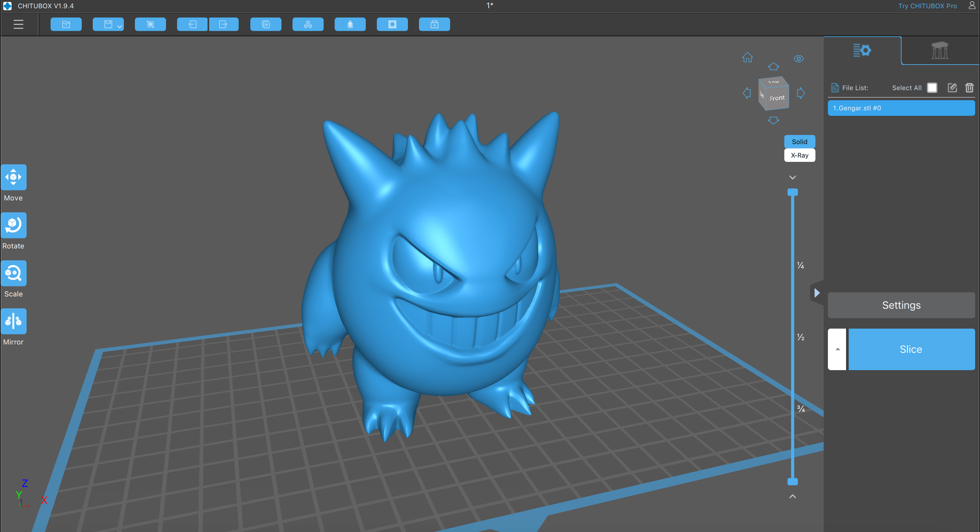Viewport: 980px width, 532px height.
Task: Open Try CHITUBOX Pro link
Action: (927, 6)
